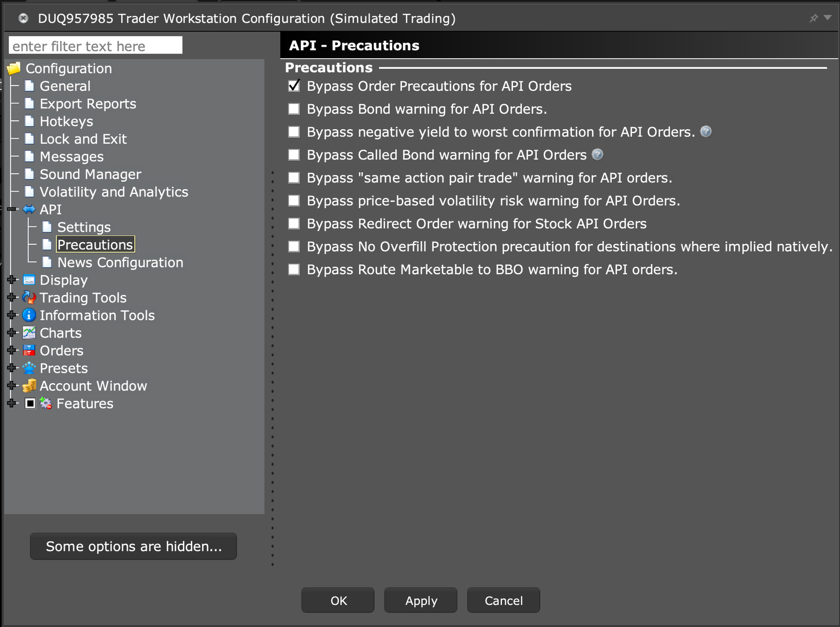Screen dimensions: 840x627
Task: Select Export Reports in tree
Action: click(88, 104)
